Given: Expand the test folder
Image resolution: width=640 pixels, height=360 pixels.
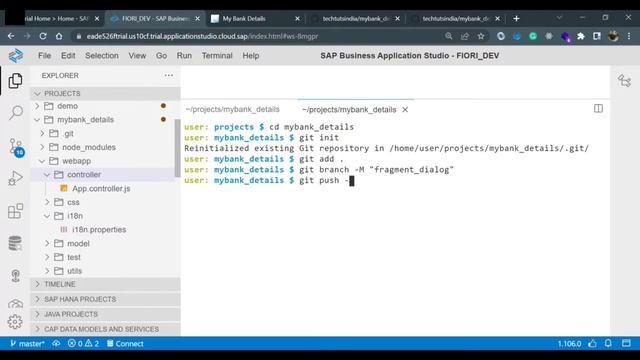Looking at the screenshot, I should coord(47,257).
